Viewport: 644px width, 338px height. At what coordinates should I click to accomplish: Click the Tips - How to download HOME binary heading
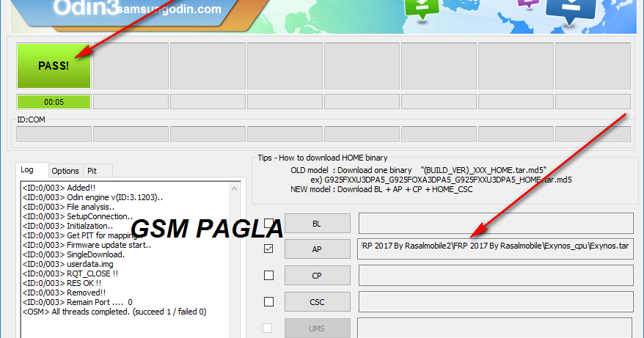coord(323,158)
